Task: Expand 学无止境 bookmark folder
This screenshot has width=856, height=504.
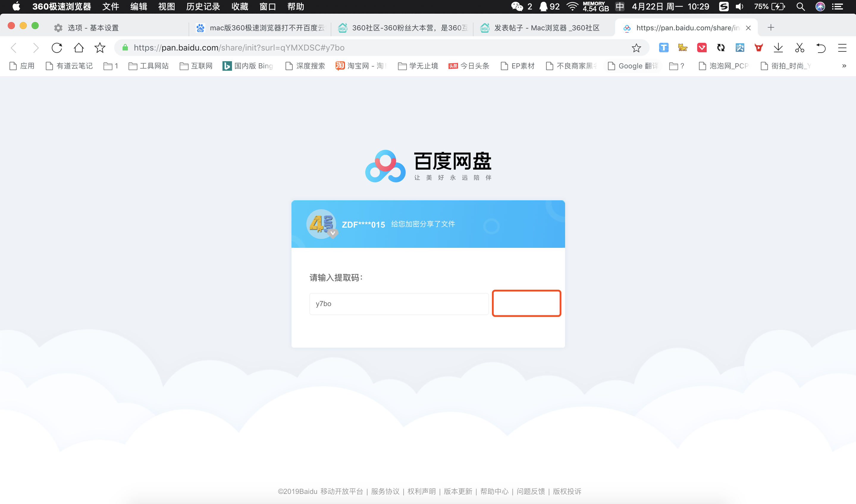Action: 418,66
